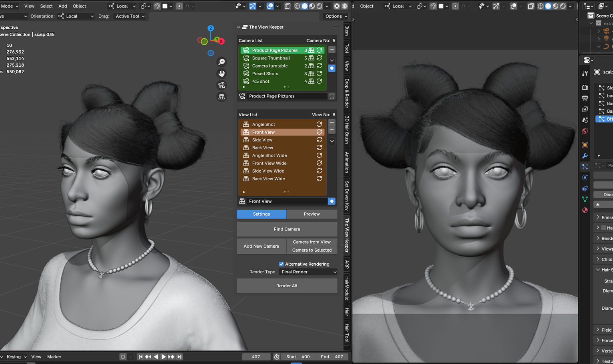This screenshot has height=364, width=613.
Task: Click the zoom magnifier in the left viewport
Action: click(x=222, y=62)
